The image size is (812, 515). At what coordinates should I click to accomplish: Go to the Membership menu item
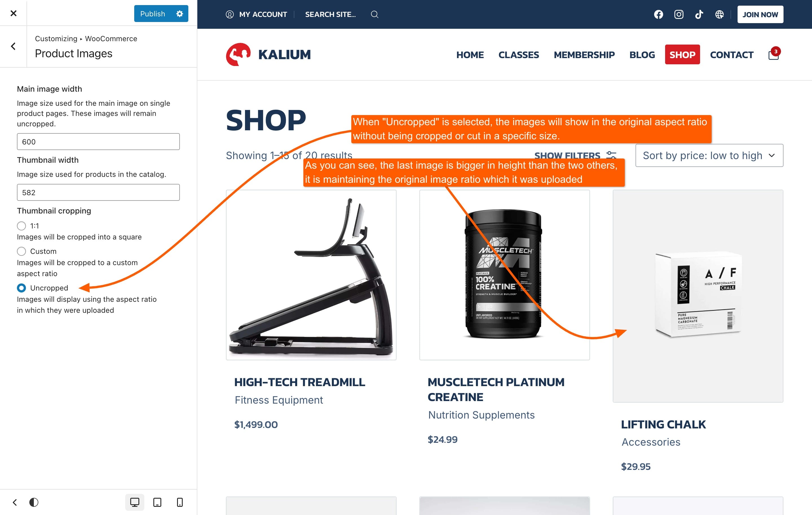(584, 55)
